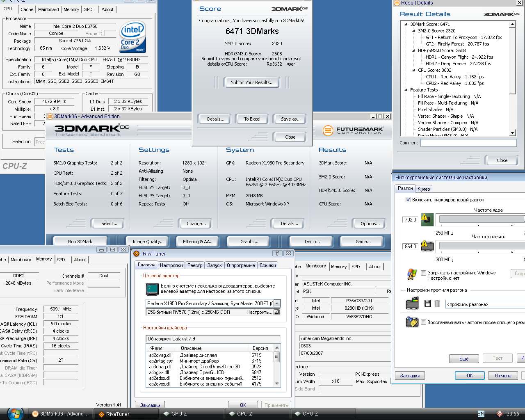
Task: Collapse the CPU Score: 3632 tree node
Action: point(414,70)
